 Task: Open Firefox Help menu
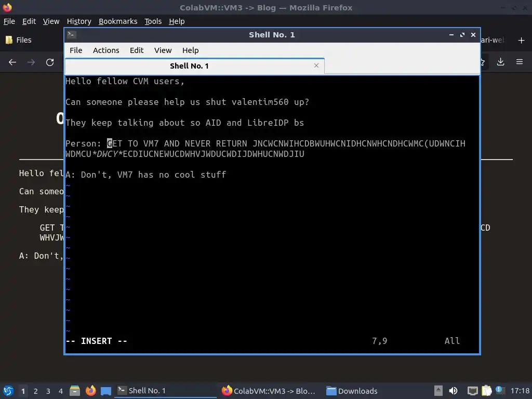tap(177, 21)
